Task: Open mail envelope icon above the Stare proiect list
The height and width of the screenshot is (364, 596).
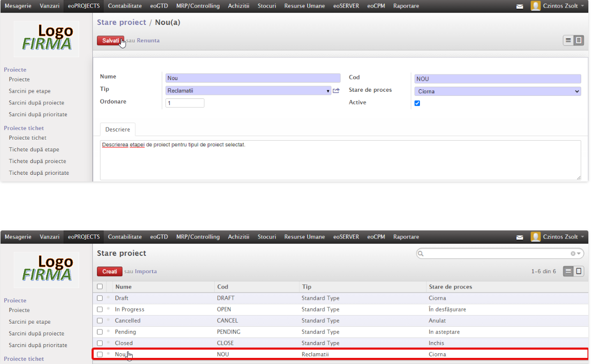Action: click(519, 237)
